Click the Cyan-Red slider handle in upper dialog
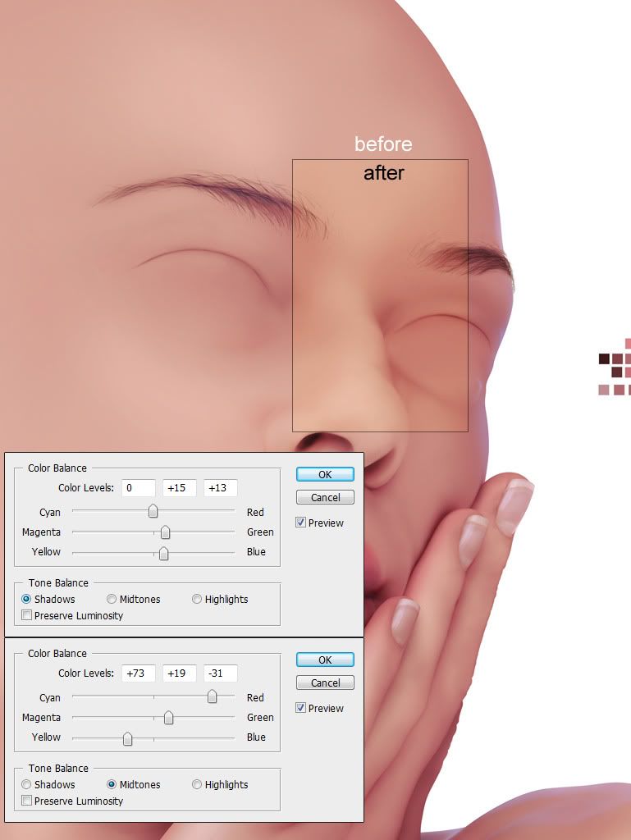The image size is (631, 840). coord(153,513)
